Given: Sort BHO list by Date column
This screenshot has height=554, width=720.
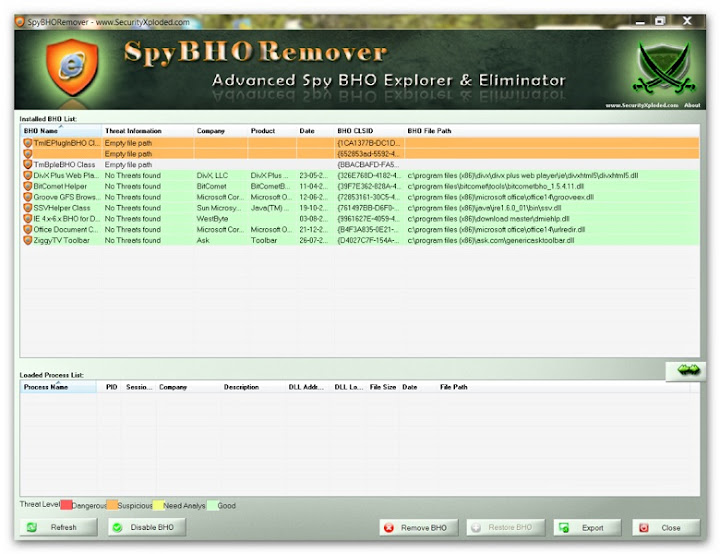Looking at the screenshot, I should pyautogui.click(x=315, y=131).
